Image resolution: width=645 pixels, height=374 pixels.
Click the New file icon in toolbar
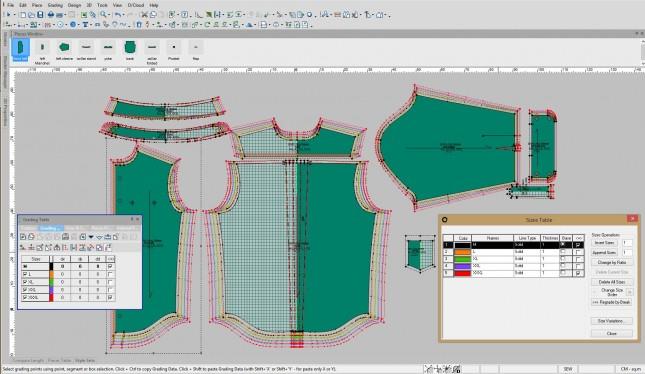coord(23,15)
